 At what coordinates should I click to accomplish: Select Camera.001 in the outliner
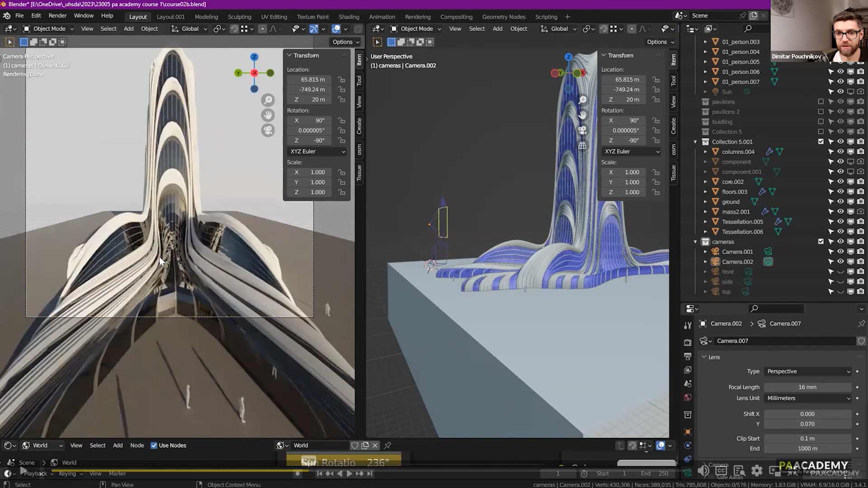[737, 252]
